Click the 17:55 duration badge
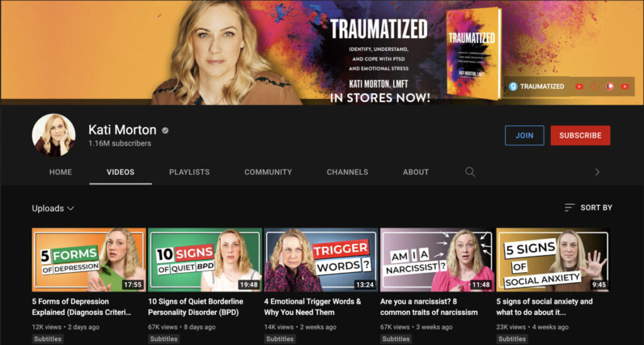 click(133, 285)
